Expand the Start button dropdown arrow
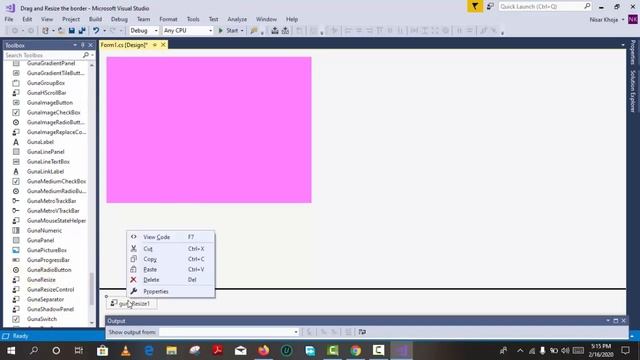Image resolution: width=640 pixels, height=360 pixels. [x=242, y=31]
